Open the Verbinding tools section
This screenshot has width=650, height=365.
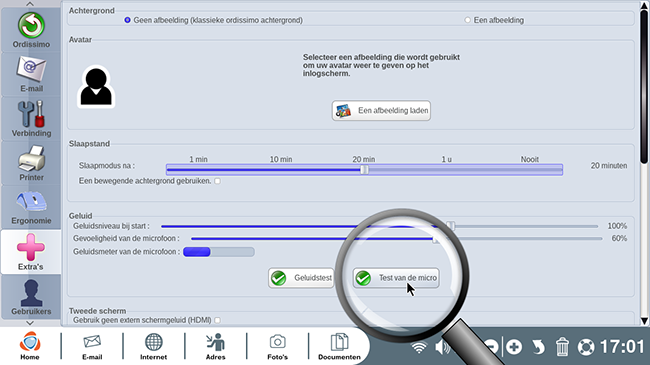[x=31, y=118]
